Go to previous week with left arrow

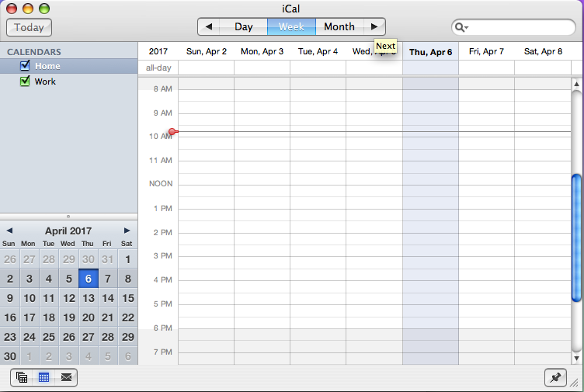209,27
